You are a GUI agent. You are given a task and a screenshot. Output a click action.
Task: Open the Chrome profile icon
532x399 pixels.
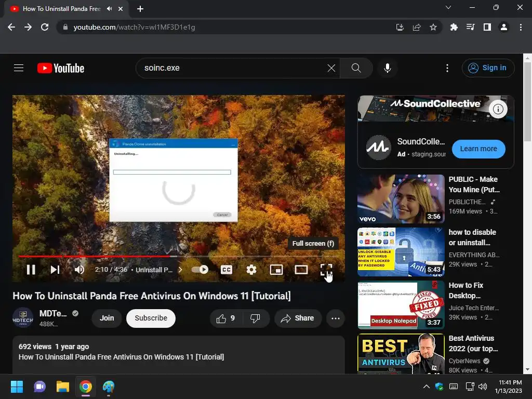click(504, 27)
